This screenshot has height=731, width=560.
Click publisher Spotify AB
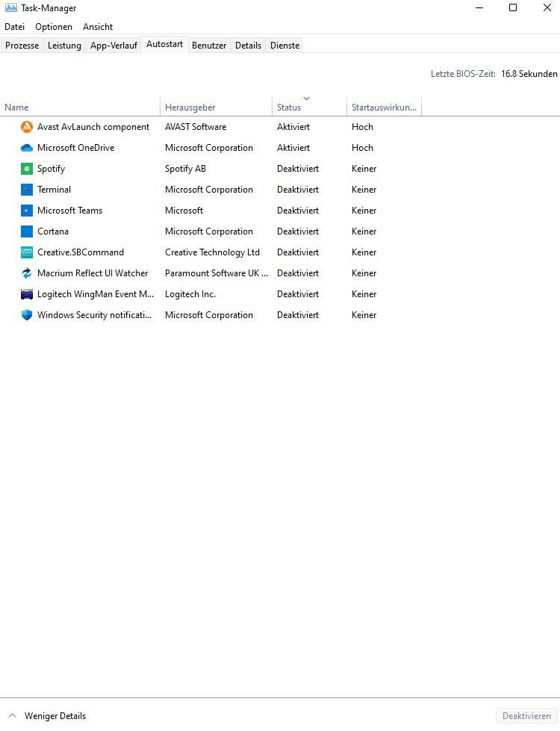(185, 169)
